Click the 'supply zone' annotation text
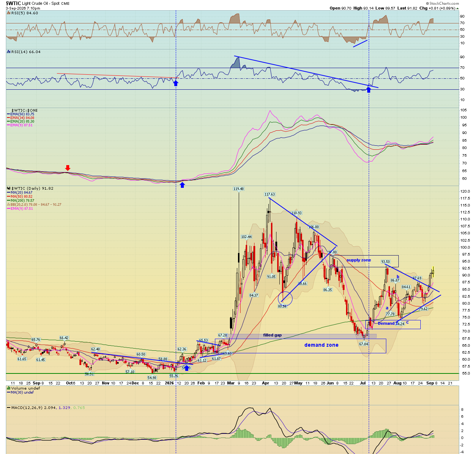 coord(359,260)
